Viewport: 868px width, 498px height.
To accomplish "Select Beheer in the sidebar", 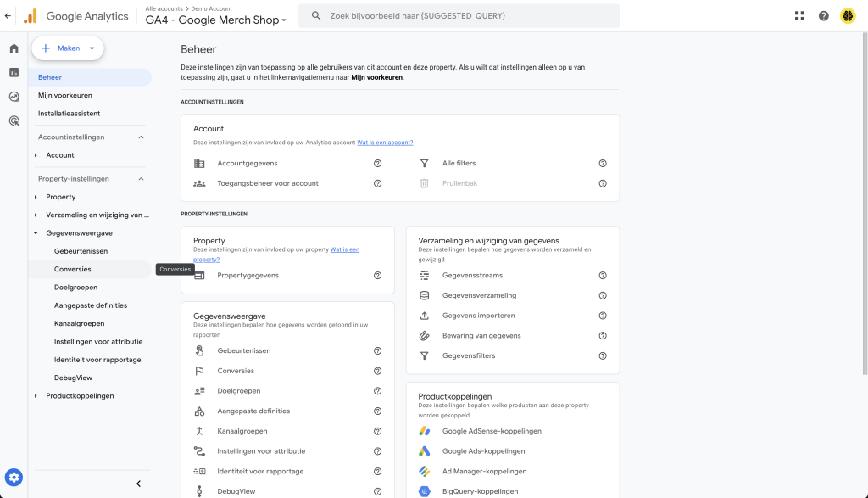I will coord(90,77).
